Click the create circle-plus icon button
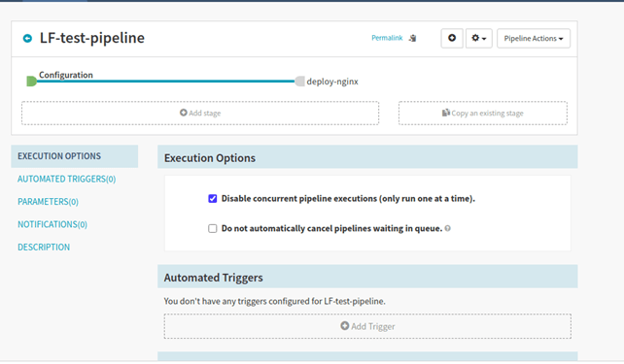The height and width of the screenshot is (364, 624). pyautogui.click(x=452, y=38)
